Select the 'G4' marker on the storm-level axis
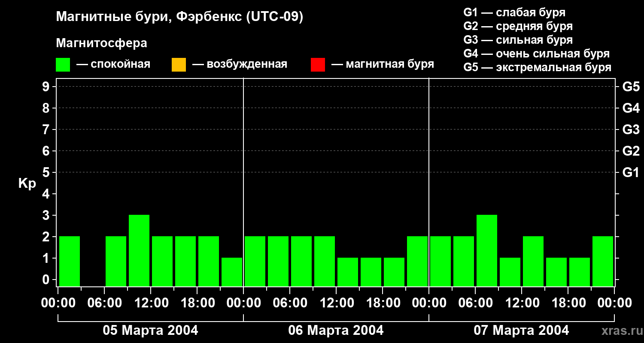 [631, 108]
